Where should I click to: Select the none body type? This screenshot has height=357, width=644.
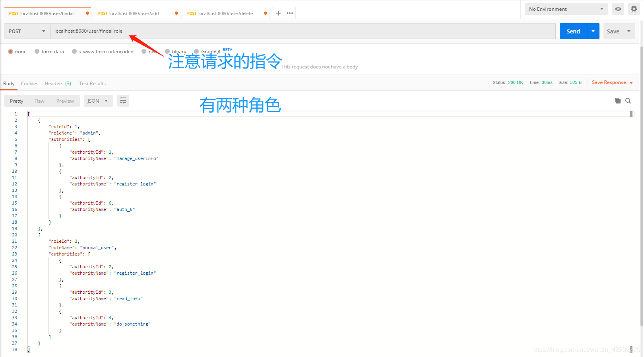tap(11, 51)
